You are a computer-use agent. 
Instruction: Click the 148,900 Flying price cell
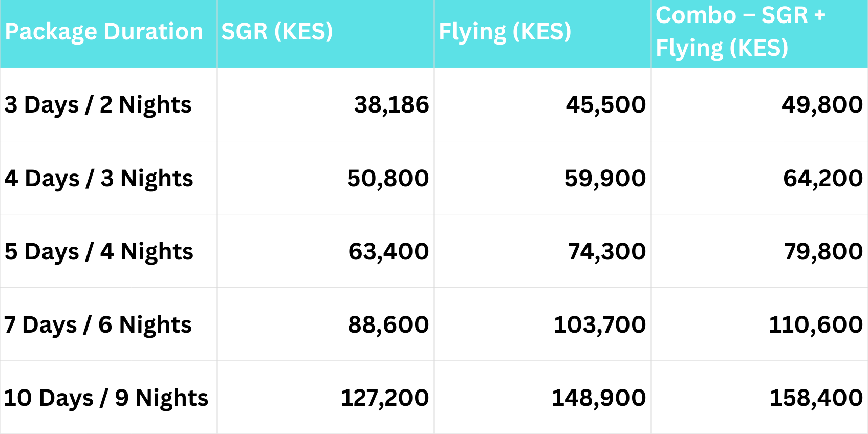click(x=599, y=398)
